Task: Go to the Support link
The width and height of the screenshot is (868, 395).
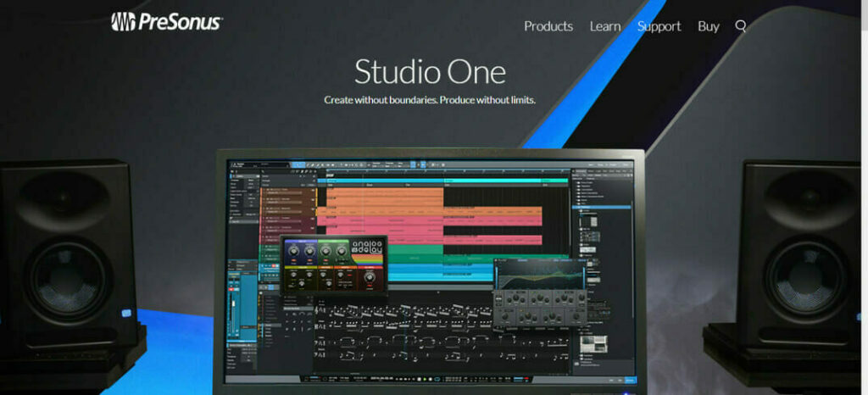Action: [x=659, y=26]
